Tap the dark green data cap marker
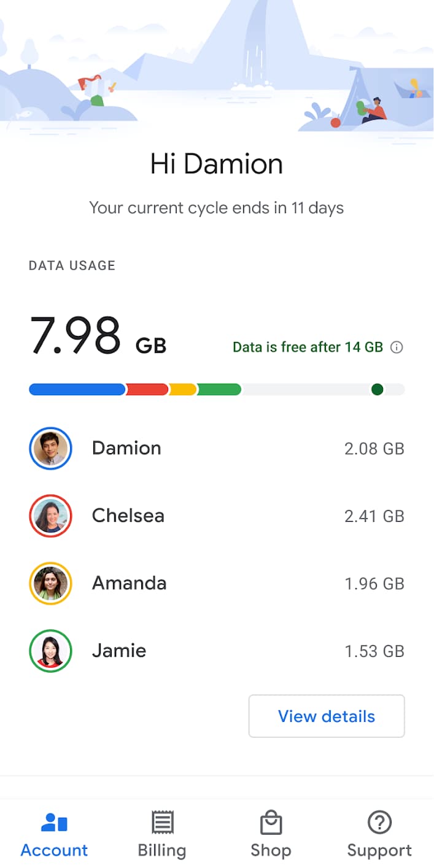This screenshot has height=868, width=434. coord(378,389)
